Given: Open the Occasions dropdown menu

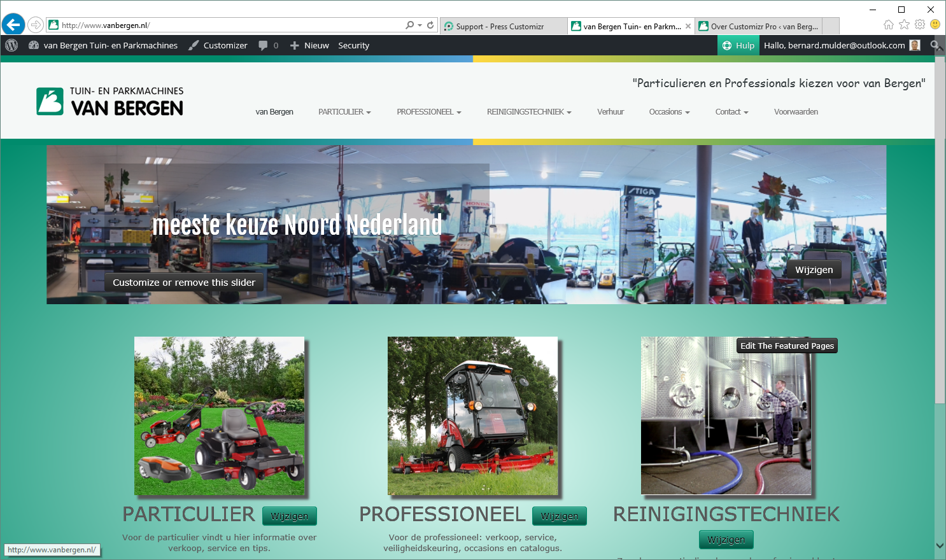Looking at the screenshot, I should click(669, 112).
